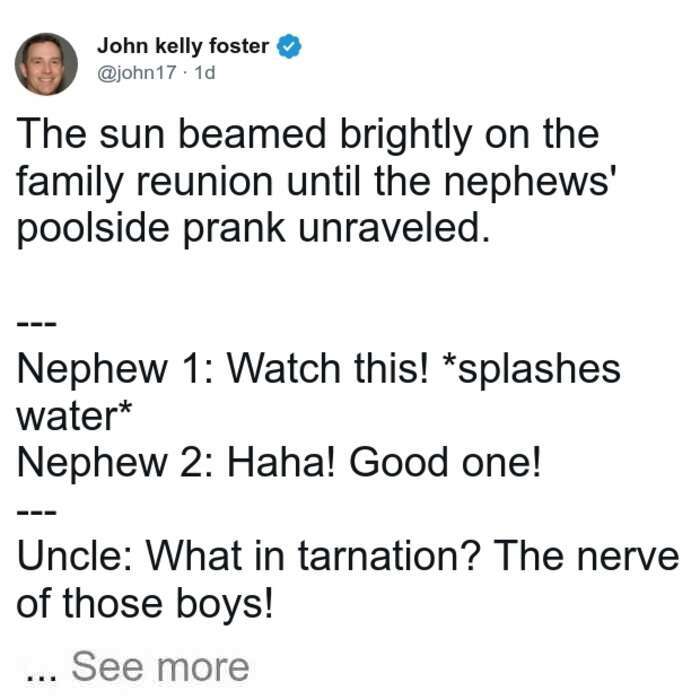
Task: Click the blue verified badge icon
Action: [x=289, y=46]
